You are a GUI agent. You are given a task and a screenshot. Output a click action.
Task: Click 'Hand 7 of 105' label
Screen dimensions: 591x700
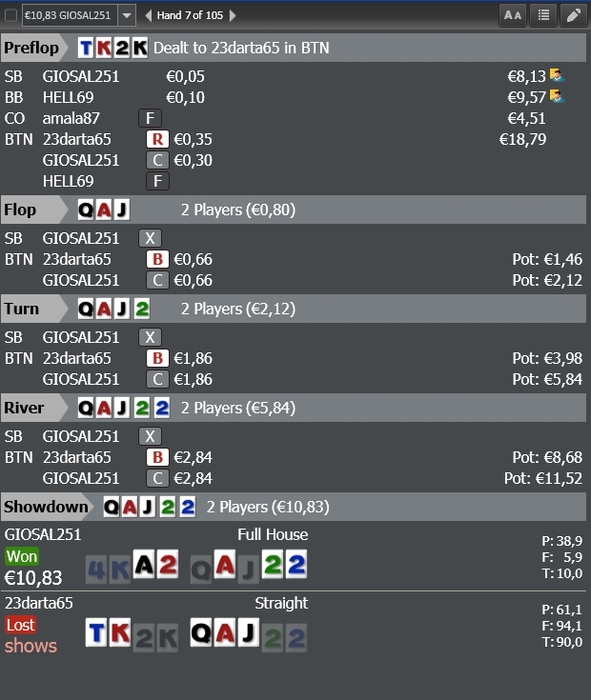pos(190,16)
